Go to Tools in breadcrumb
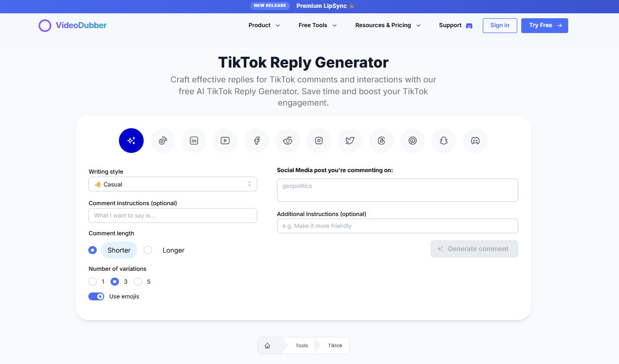The height and width of the screenshot is (364, 619). 302,346
